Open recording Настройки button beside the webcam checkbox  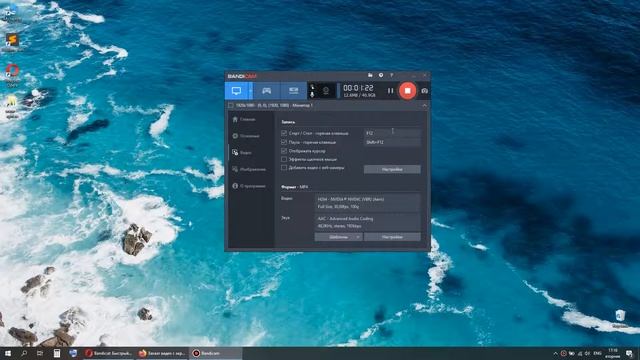pyautogui.click(x=392, y=169)
